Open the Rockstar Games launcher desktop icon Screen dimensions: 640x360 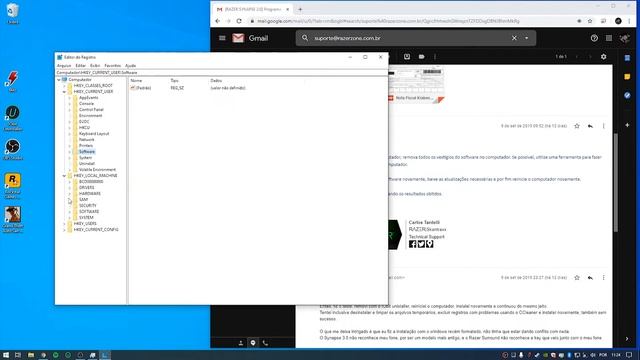(13, 186)
